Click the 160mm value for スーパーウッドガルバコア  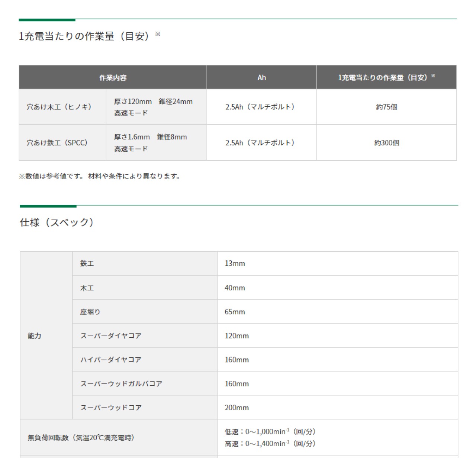click(x=237, y=383)
